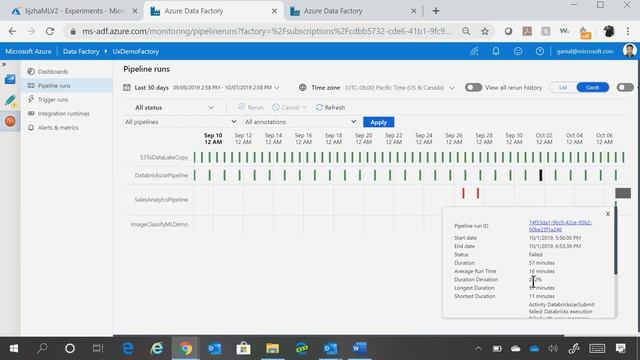Click the second red SalesAnalyticsPipeline failed run
The image size is (640, 360).
[478, 193]
